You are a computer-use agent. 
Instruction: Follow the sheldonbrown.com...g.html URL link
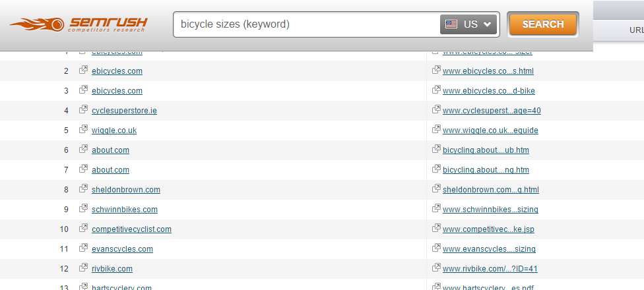coord(491,190)
